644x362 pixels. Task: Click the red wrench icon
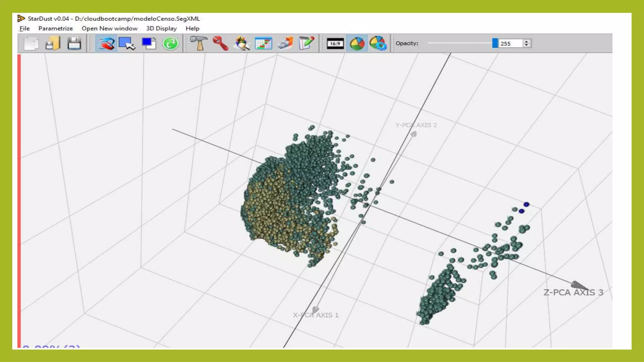pos(220,43)
